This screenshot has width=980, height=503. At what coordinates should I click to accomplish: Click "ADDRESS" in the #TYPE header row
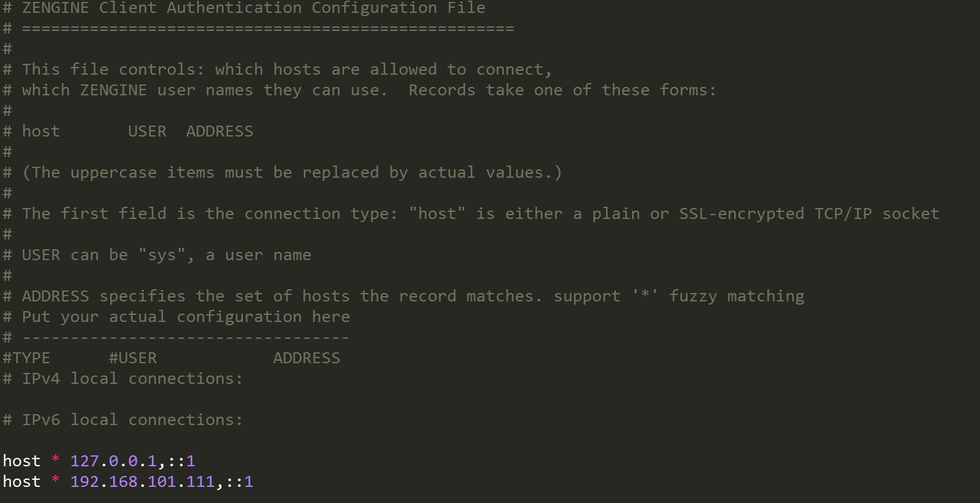pos(306,358)
